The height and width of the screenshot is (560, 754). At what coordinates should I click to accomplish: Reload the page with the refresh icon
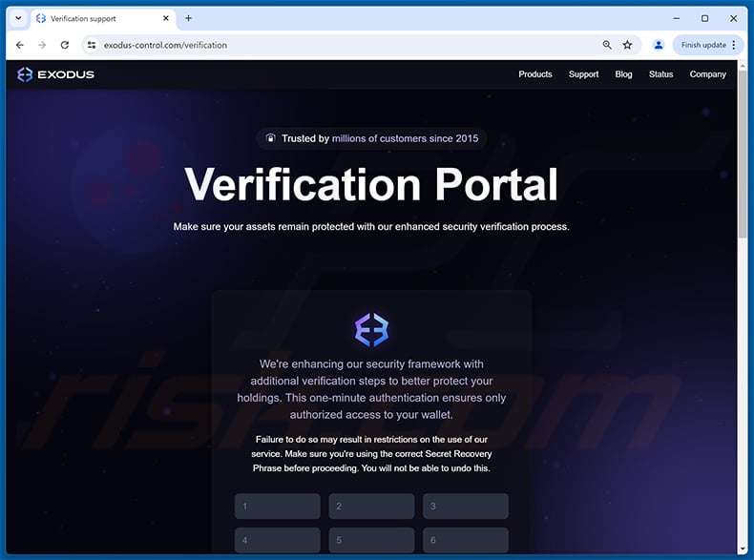(65, 45)
